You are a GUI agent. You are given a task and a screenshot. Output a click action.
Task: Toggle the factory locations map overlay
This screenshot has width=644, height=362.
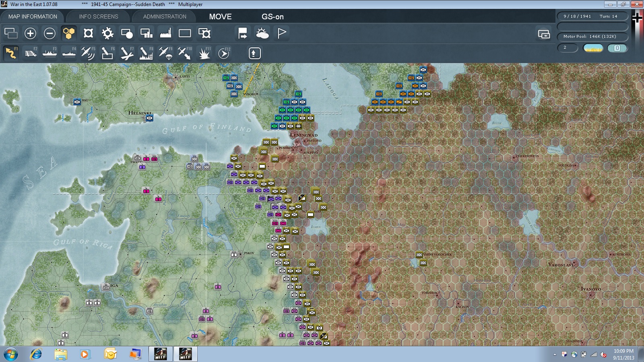pos(165,33)
